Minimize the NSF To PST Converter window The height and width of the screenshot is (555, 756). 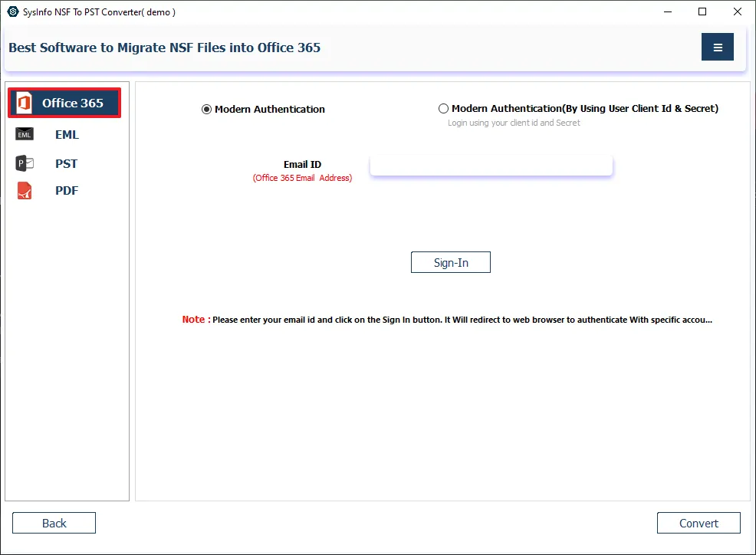pyautogui.click(x=668, y=11)
